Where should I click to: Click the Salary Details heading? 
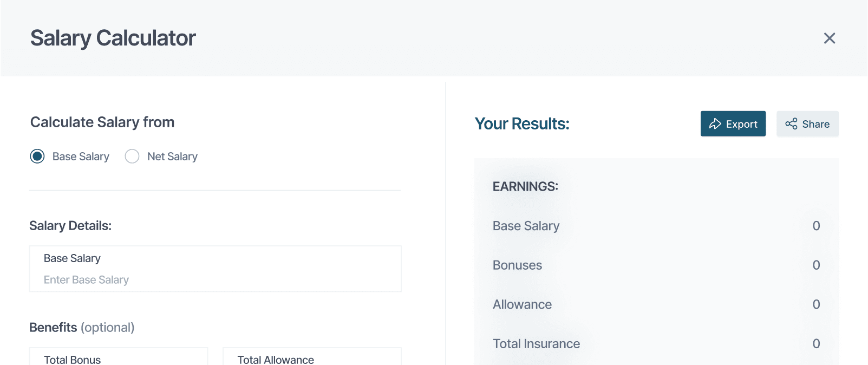tap(70, 226)
